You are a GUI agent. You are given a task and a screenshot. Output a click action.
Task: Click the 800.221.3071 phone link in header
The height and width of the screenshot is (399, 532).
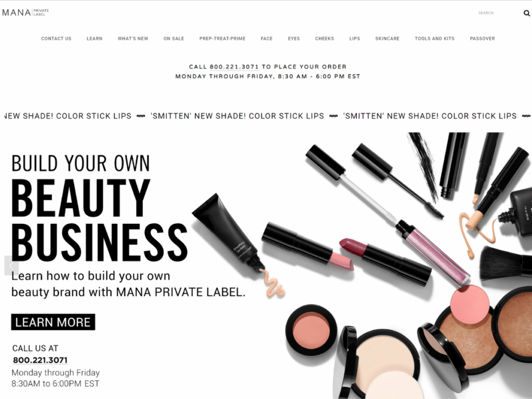click(x=234, y=67)
